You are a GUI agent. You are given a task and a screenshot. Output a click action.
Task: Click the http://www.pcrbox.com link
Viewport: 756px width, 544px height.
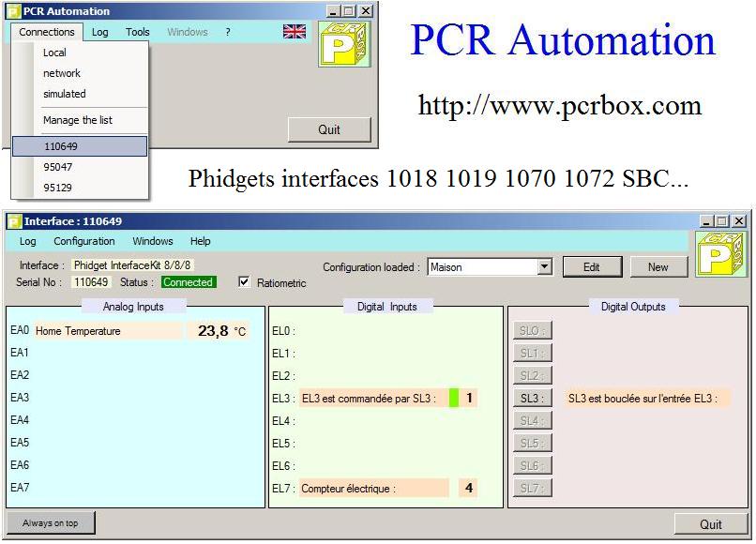(559, 105)
